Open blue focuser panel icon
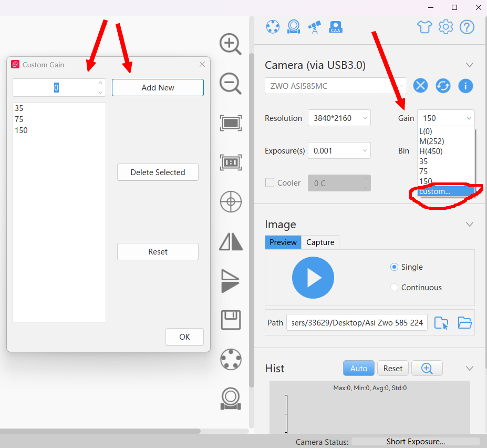 pos(294,27)
